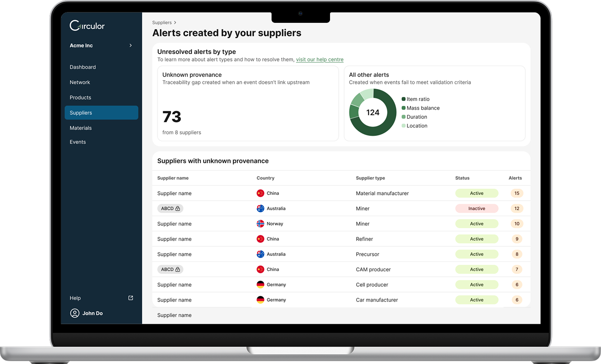
Task: Click the Suppliers breadcrumb link
Action: (162, 22)
